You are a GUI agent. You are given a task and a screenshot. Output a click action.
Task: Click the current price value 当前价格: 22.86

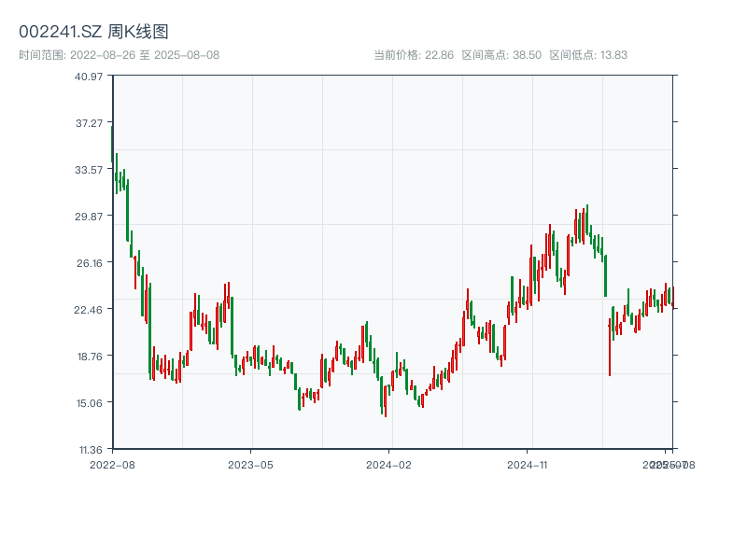pos(414,55)
